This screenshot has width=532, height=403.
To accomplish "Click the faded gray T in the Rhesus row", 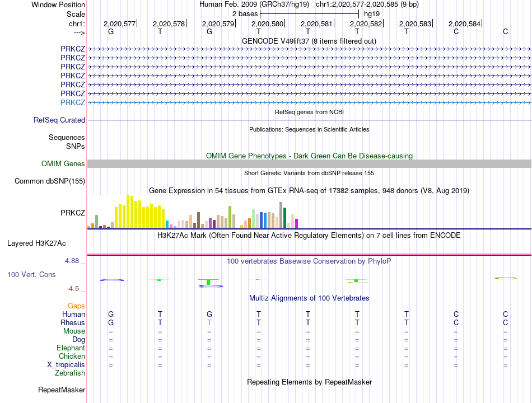I will 209,322.
